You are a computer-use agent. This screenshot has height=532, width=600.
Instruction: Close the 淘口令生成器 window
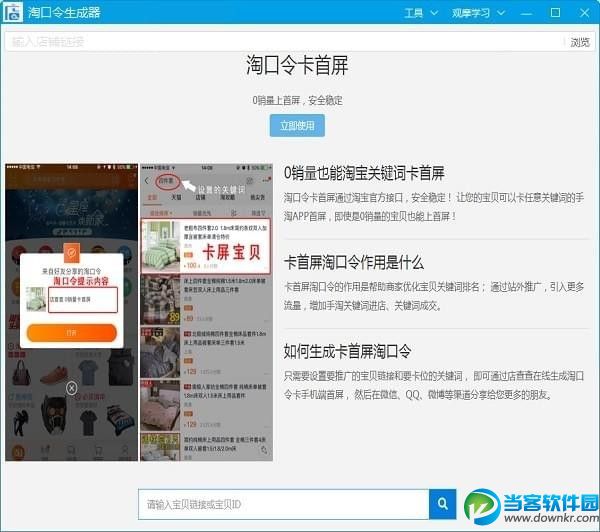tap(584, 13)
